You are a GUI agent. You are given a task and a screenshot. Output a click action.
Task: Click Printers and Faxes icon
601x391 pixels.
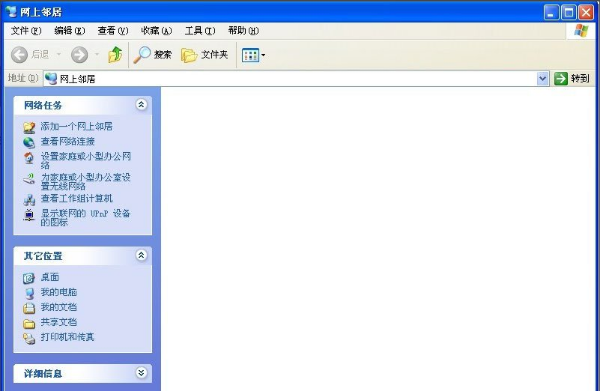(29, 338)
